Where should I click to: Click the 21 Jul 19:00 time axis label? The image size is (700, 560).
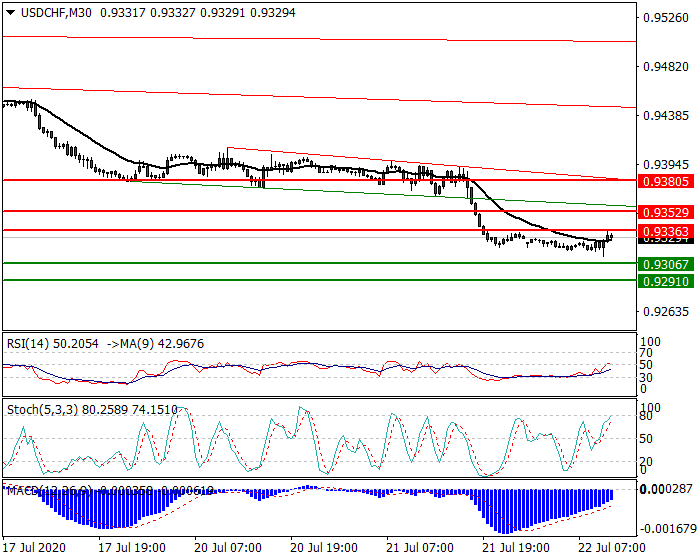[516, 548]
